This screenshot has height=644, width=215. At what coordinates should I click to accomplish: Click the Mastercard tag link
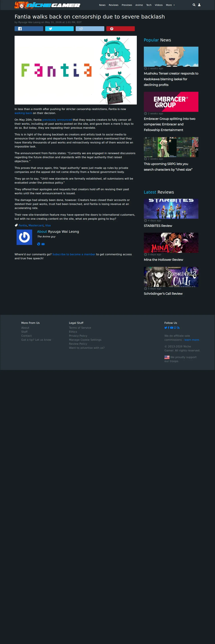tap(36, 226)
